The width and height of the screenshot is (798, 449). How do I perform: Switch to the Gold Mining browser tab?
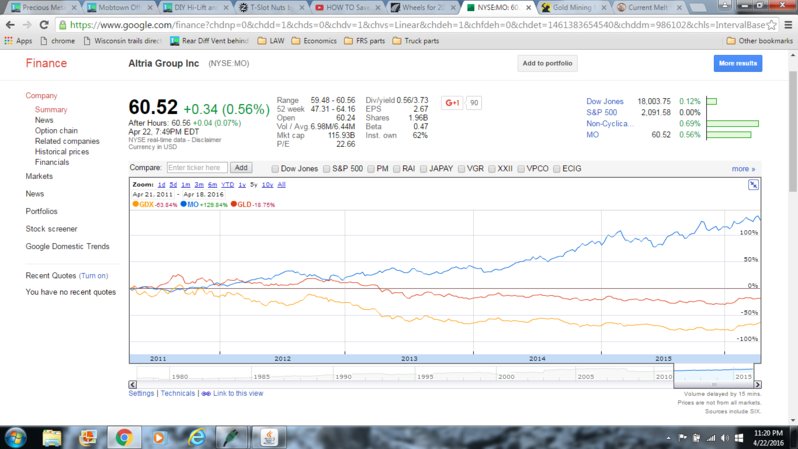point(573,8)
